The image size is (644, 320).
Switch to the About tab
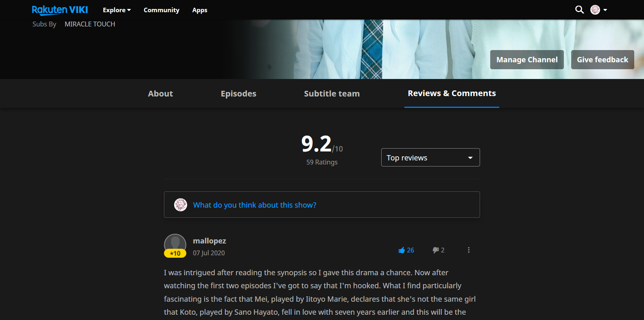tap(160, 94)
